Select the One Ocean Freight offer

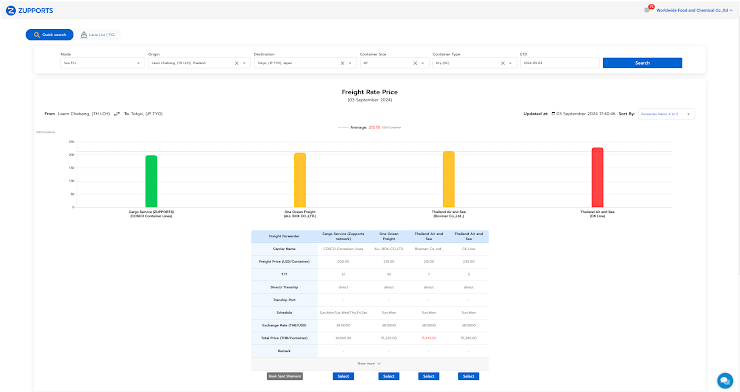389,376
